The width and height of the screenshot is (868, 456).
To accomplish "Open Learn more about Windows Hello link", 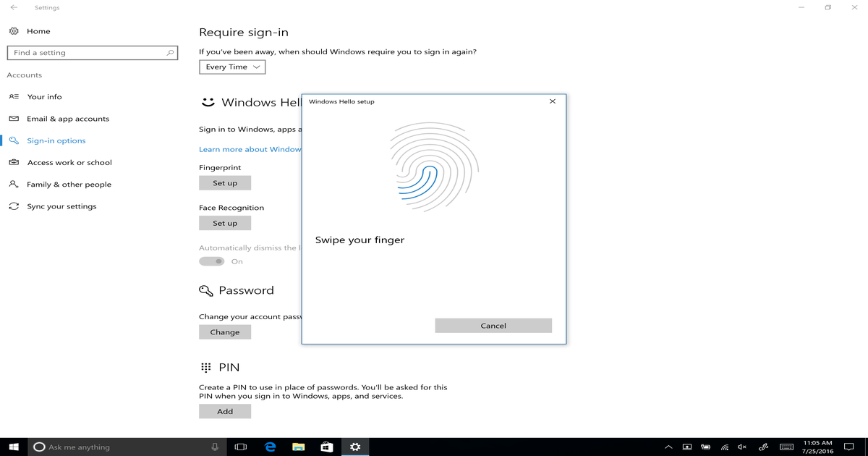I will (250, 148).
